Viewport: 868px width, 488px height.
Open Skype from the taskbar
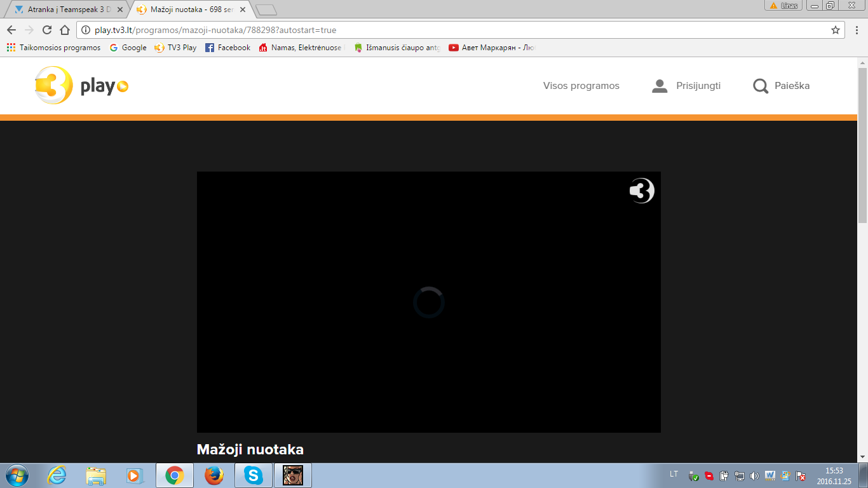click(x=254, y=475)
